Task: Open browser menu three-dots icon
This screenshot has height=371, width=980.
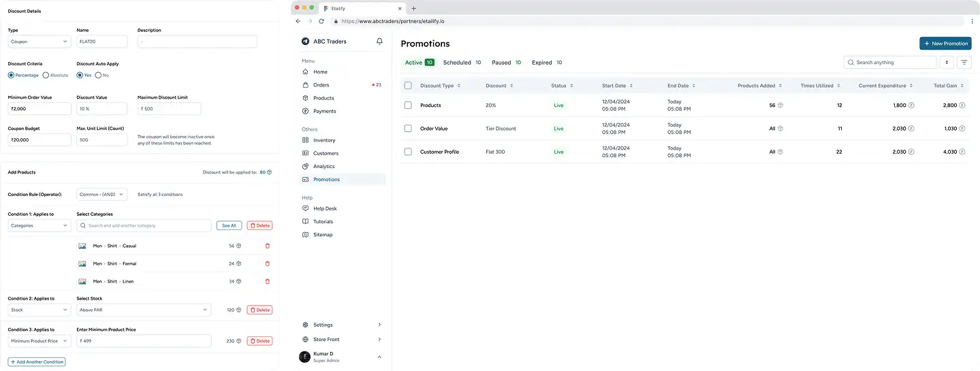Action: tap(973, 21)
